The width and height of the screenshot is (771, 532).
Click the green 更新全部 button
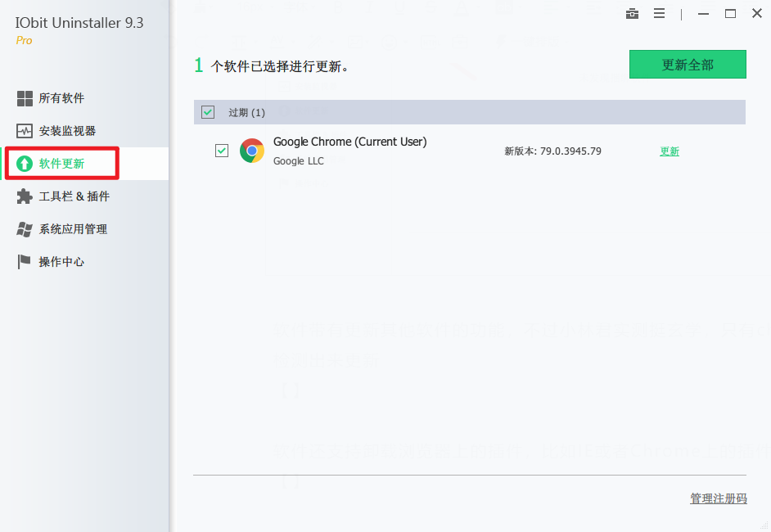tap(688, 65)
